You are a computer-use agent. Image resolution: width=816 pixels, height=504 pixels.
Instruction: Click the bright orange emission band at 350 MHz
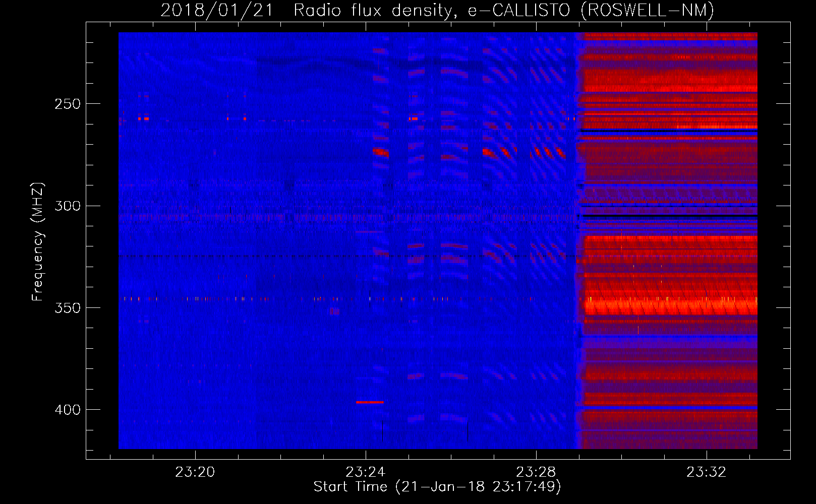tap(670, 306)
